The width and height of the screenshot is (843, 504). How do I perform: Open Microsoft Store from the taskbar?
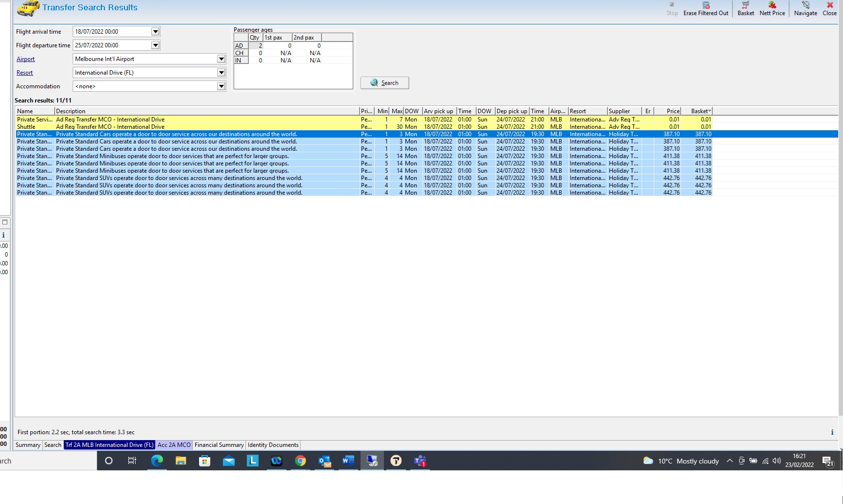[204, 461]
